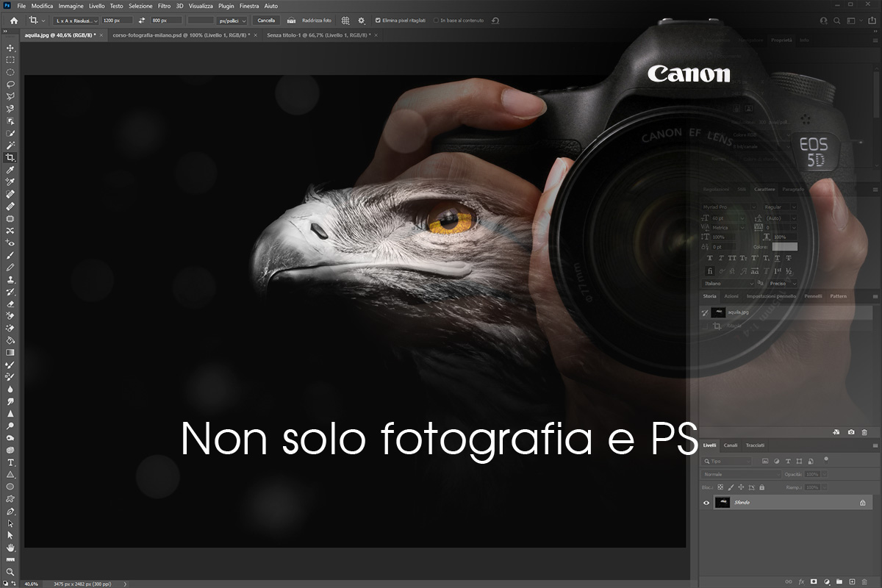Toggle lock all padlock in Bloc. row

tap(761, 487)
